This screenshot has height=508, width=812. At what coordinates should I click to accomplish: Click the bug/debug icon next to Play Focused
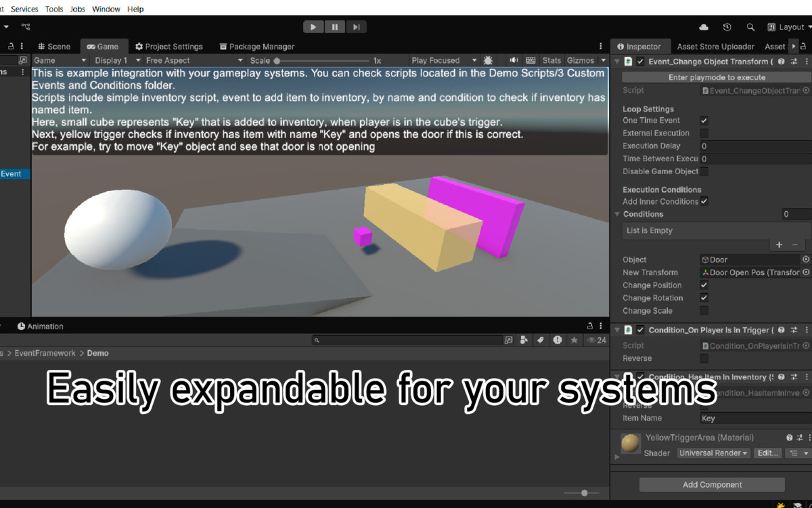488,60
